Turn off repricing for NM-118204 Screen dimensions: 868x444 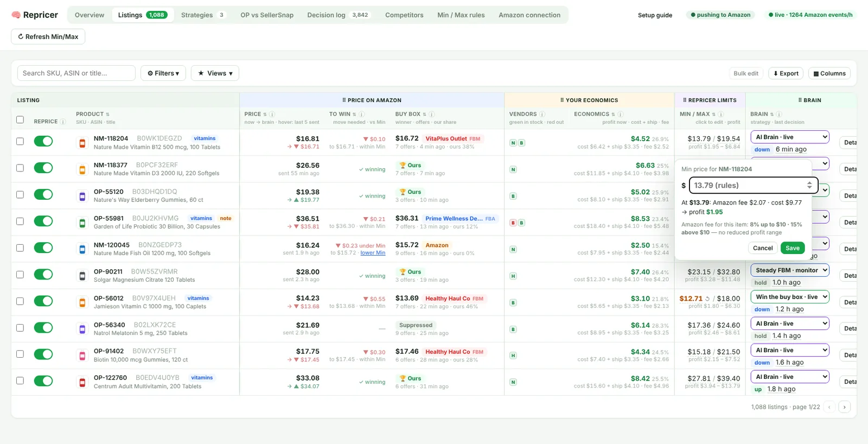tap(43, 141)
